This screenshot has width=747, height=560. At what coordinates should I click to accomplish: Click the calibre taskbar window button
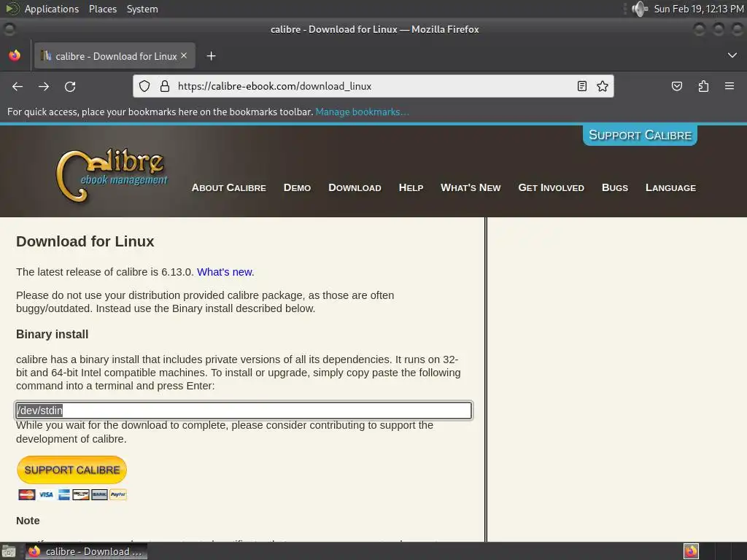(x=86, y=551)
